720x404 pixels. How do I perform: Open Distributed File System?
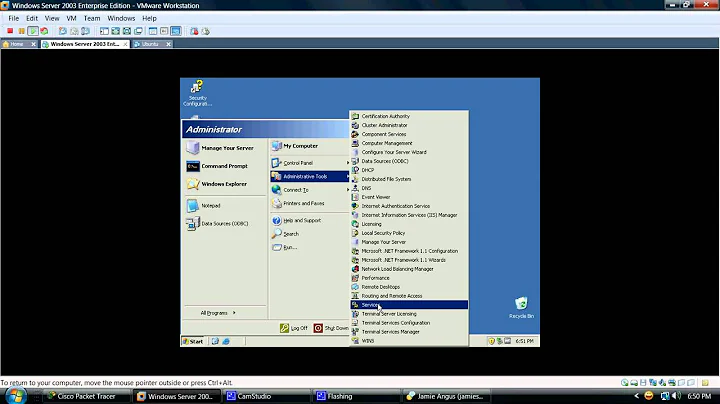point(409,179)
